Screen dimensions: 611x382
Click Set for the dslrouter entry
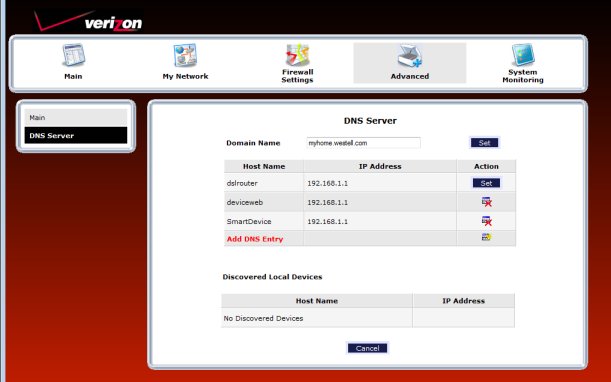tap(486, 183)
